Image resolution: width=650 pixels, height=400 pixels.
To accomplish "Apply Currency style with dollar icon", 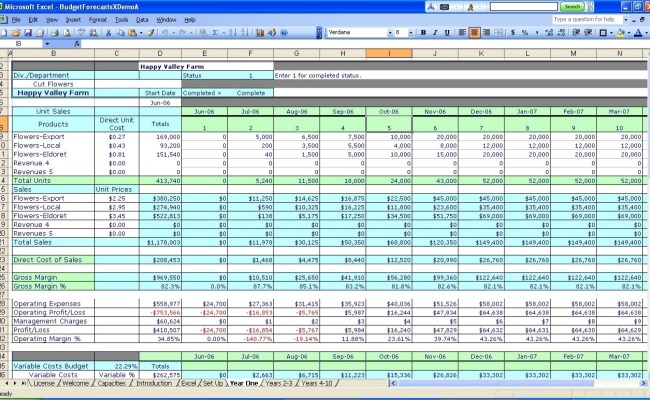I will pyautogui.click(x=513, y=32).
